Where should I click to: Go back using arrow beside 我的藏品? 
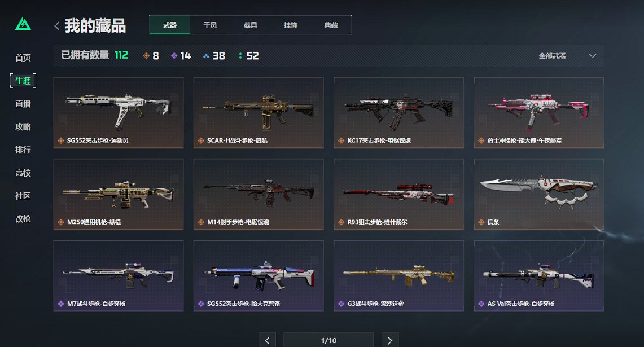56,26
